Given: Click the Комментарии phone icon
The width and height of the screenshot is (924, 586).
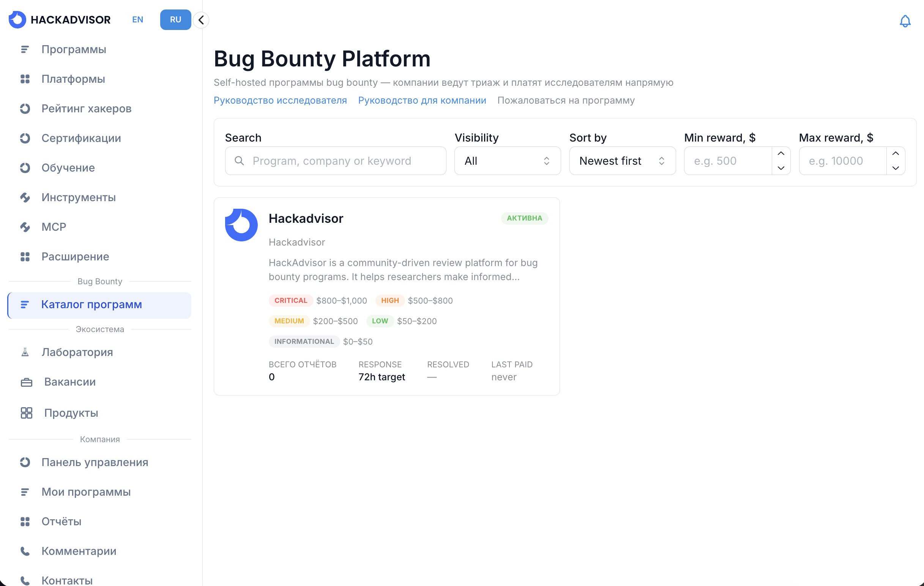Looking at the screenshot, I should click(25, 551).
